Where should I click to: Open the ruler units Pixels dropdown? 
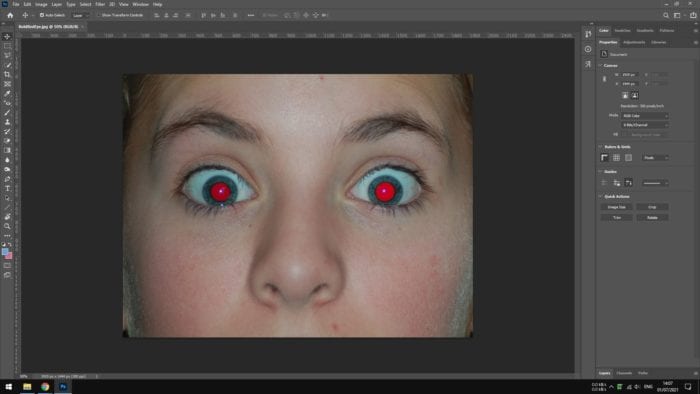(655, 158)
